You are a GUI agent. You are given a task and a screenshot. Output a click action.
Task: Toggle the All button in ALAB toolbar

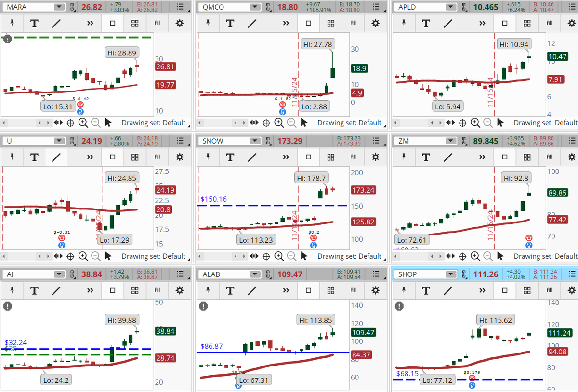353,290
